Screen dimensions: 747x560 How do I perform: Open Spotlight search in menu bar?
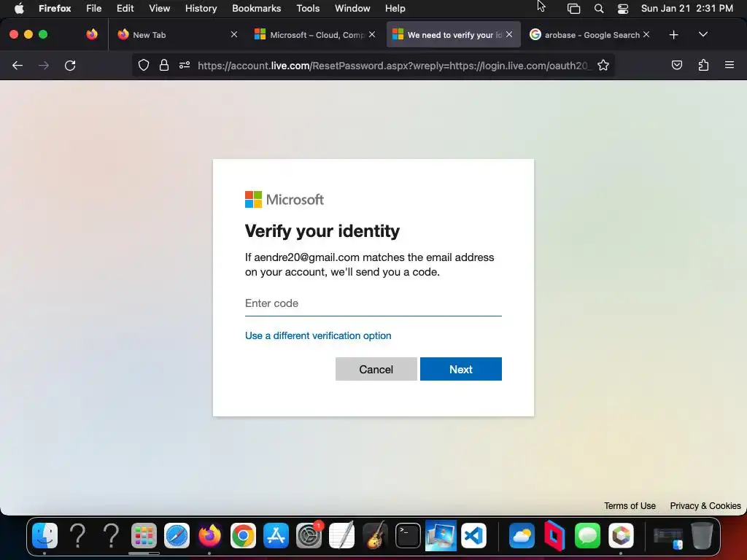click(x=599, y=9)
